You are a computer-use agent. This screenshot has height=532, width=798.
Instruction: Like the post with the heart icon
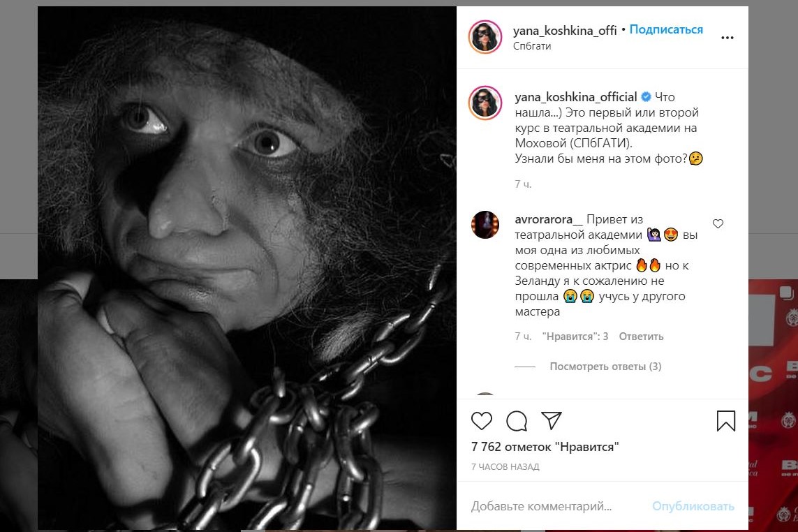(482, 420)
